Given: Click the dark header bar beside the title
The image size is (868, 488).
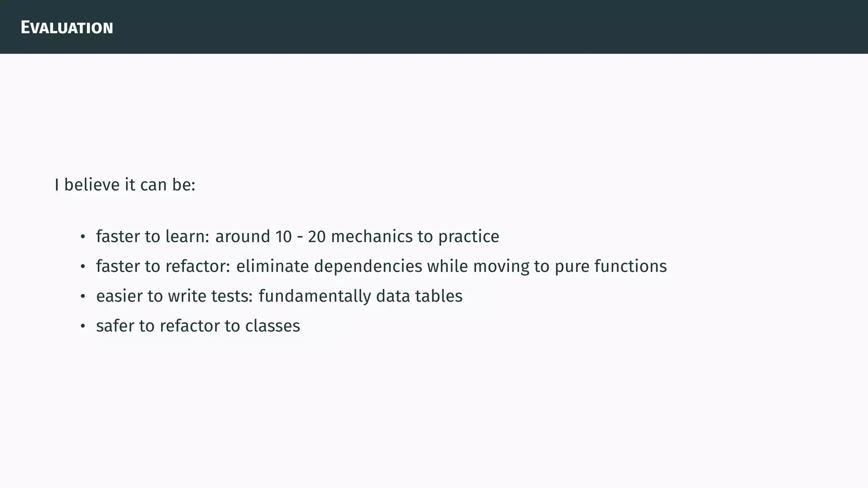Looking at the screenshot, I should point(466,27).
